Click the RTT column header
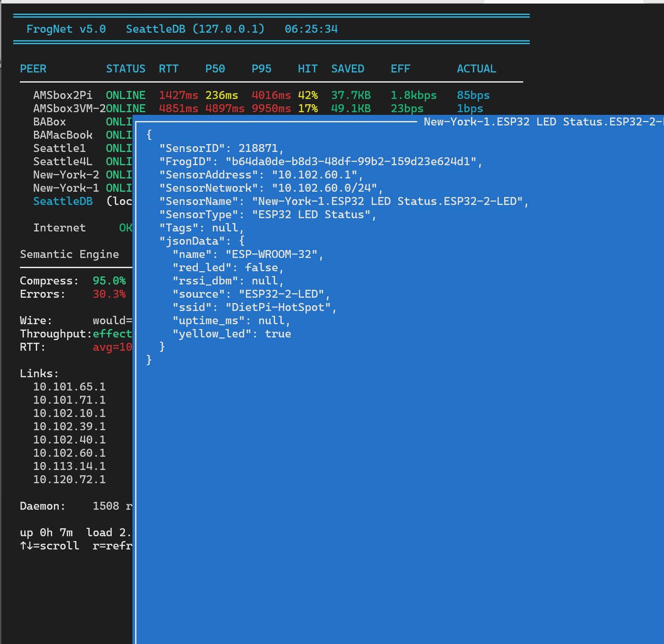The image size is (664, 644). 169,68
